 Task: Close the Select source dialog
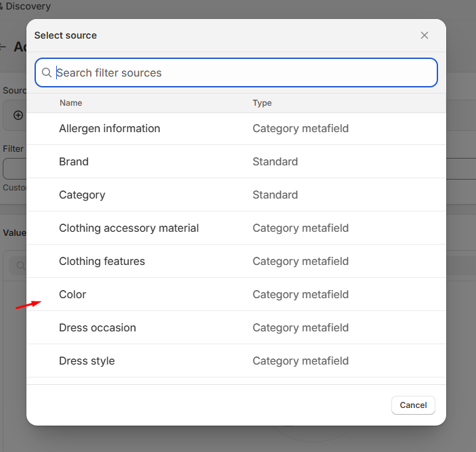425,35
